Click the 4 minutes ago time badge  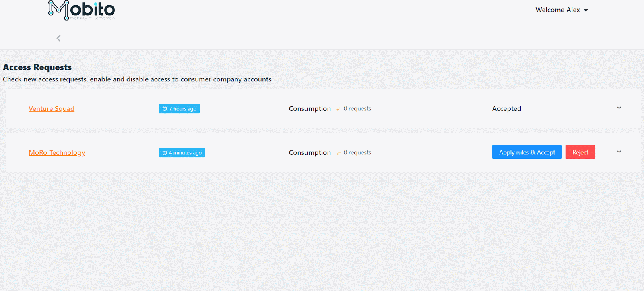182,153
